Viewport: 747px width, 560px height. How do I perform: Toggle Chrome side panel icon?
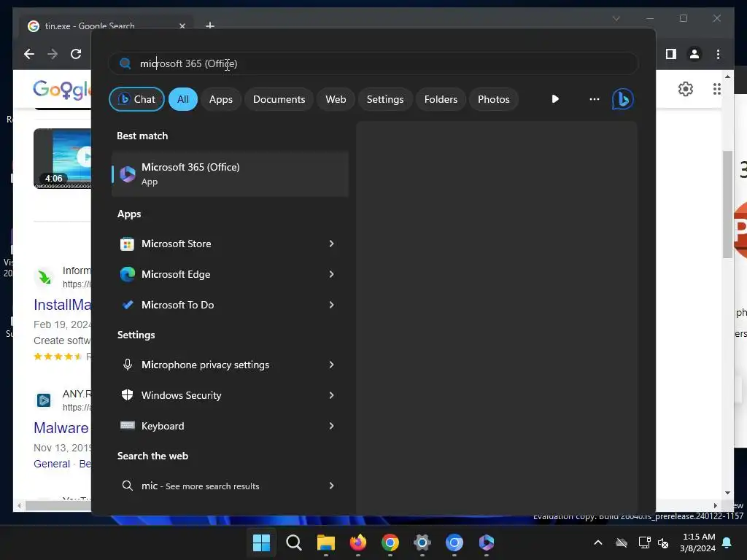(x=671, y=54)
